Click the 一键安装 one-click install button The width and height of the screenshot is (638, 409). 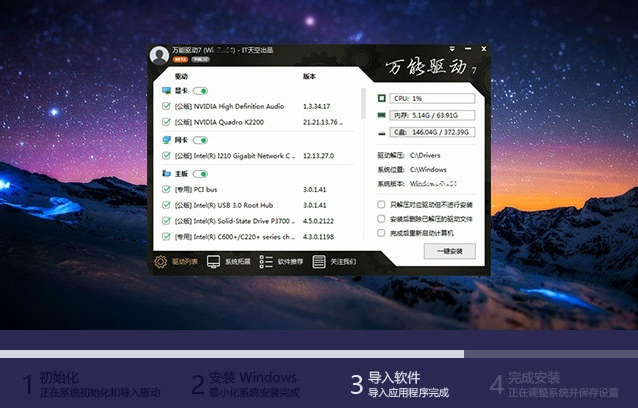coord(450,251)
